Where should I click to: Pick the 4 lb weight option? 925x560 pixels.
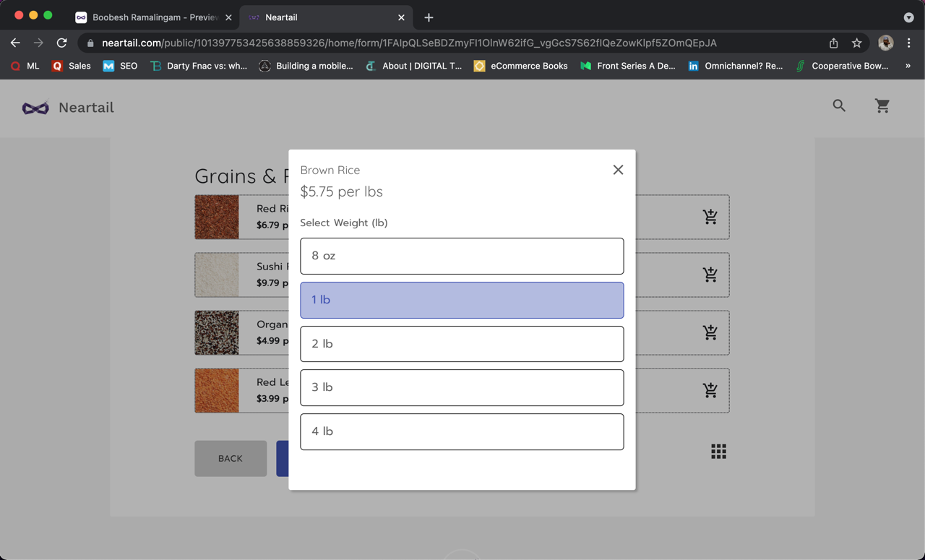coord(462,431)
